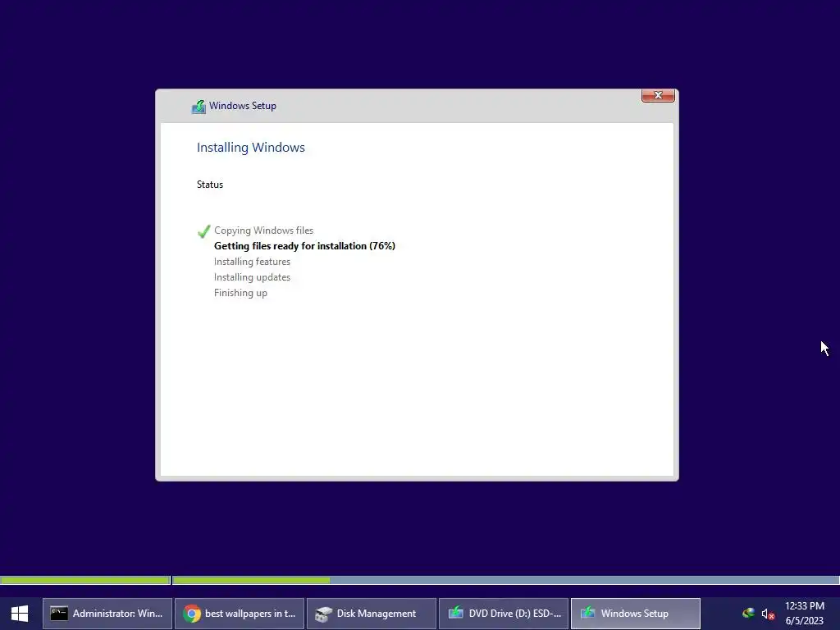Click the Windows Setup title icon
This screenshot has width=840, height=630.
tap(199, 106)
